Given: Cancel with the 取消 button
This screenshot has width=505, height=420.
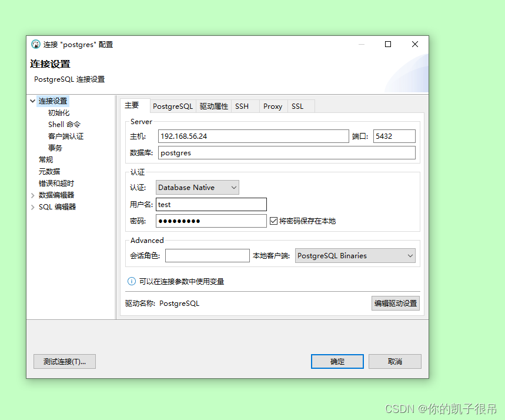Looking at the screenshot, I should (395, 361).
